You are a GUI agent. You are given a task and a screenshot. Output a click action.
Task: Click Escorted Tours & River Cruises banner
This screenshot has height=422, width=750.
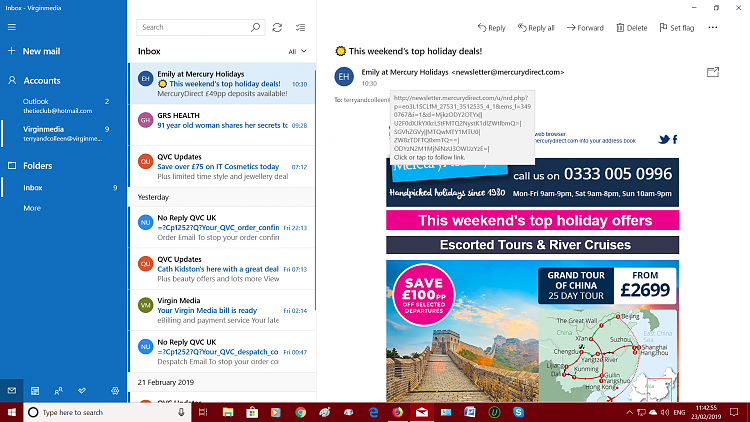532,245
